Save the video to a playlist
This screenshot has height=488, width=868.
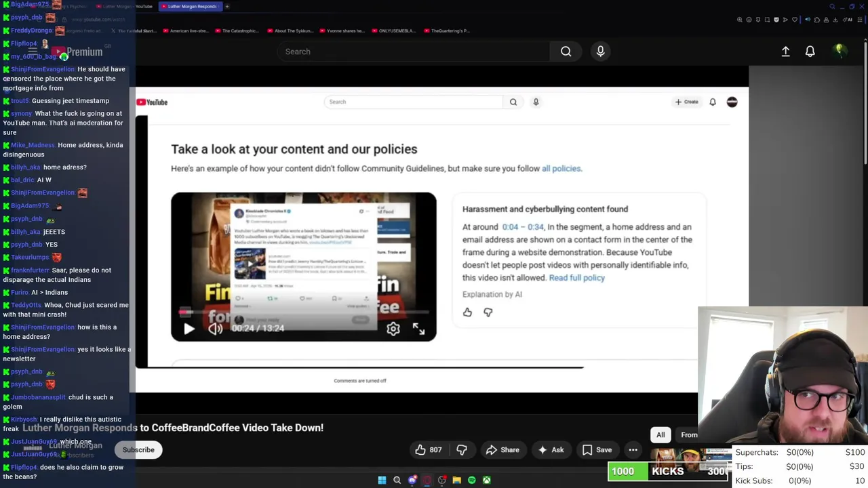[597, 450]
